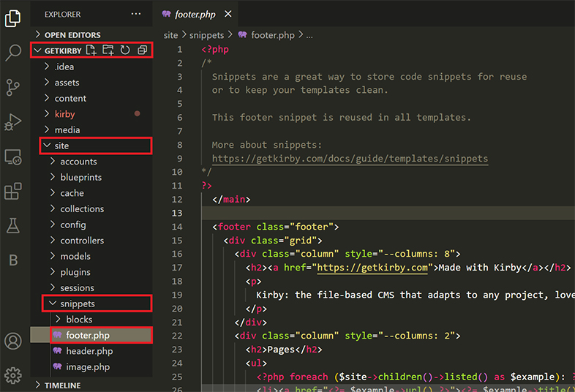Open the Accounts menu
Screen dimensions: 575x392
point(13,341)
